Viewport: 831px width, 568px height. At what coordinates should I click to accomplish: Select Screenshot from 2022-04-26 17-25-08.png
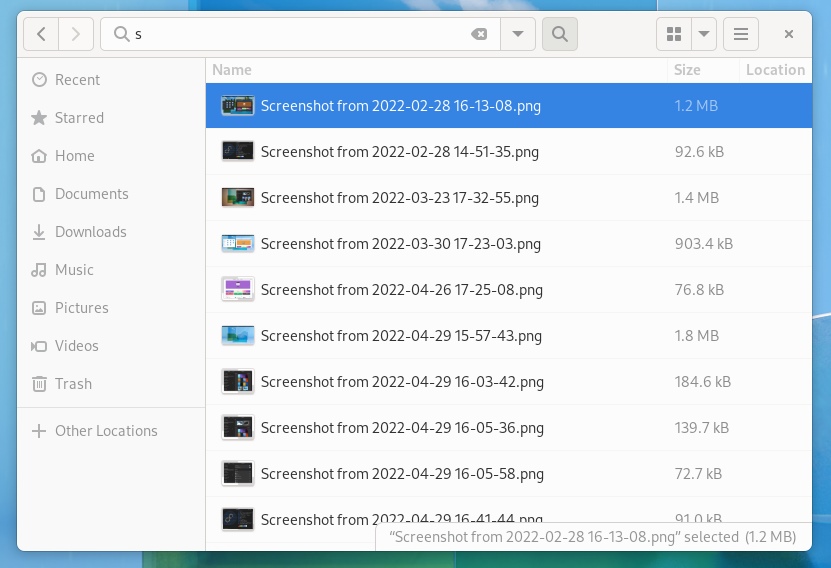pos(401,290)
